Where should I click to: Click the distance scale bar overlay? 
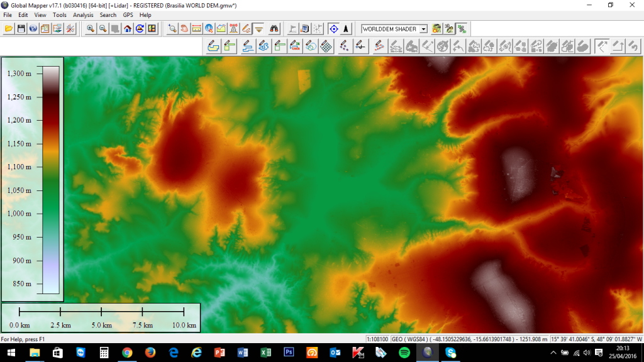pos(101,317)
